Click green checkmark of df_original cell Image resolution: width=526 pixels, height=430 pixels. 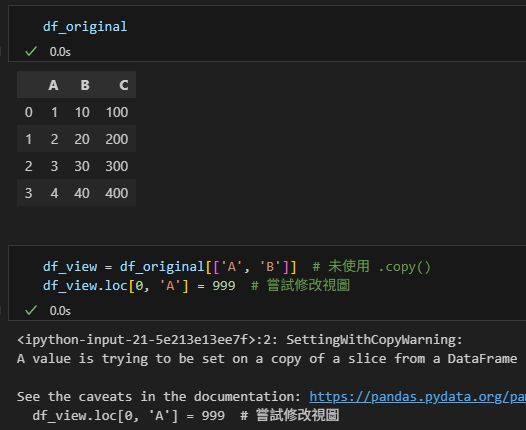(x=31, y=51)
